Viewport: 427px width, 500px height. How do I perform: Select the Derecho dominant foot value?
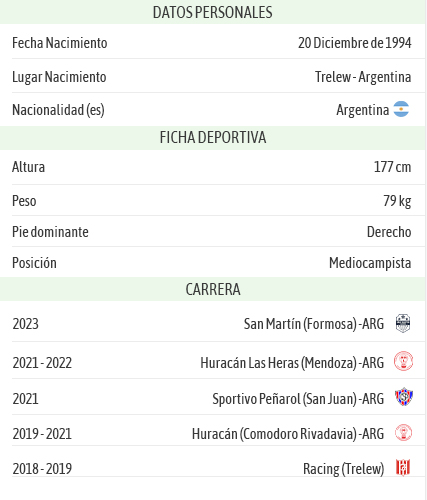[389, 232]
